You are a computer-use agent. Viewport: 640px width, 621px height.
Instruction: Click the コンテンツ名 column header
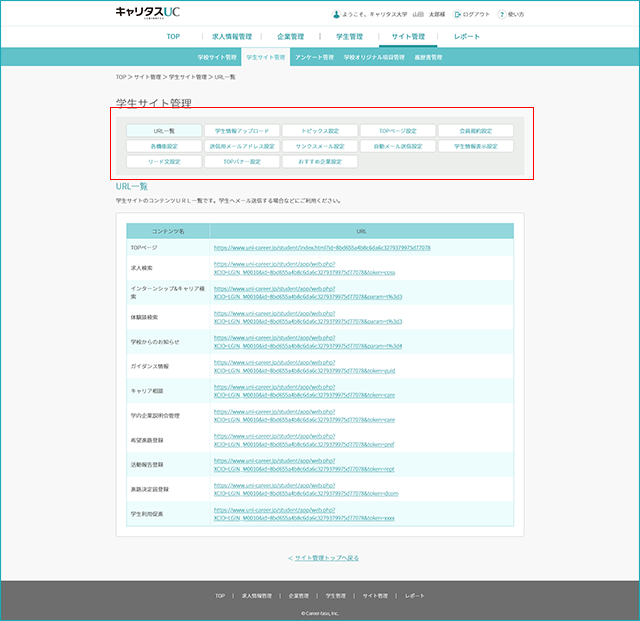[x=168, y=231]
